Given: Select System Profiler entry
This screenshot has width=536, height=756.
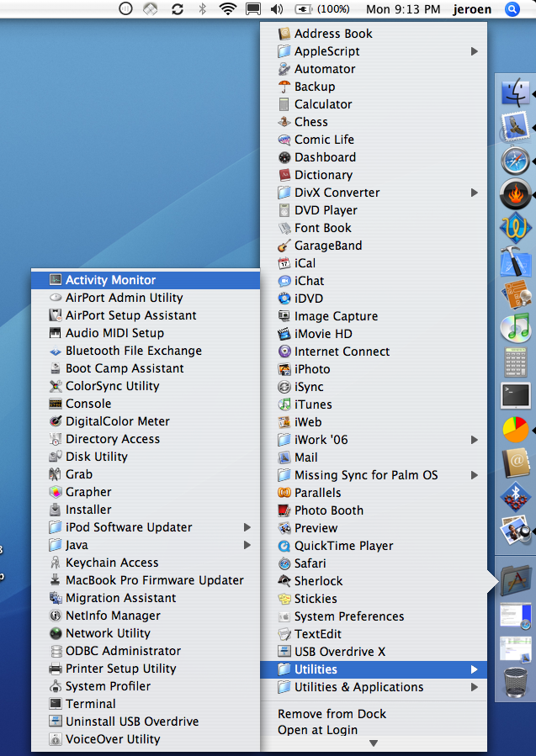Looking at the screenshot, I should [x=146, y=686].
